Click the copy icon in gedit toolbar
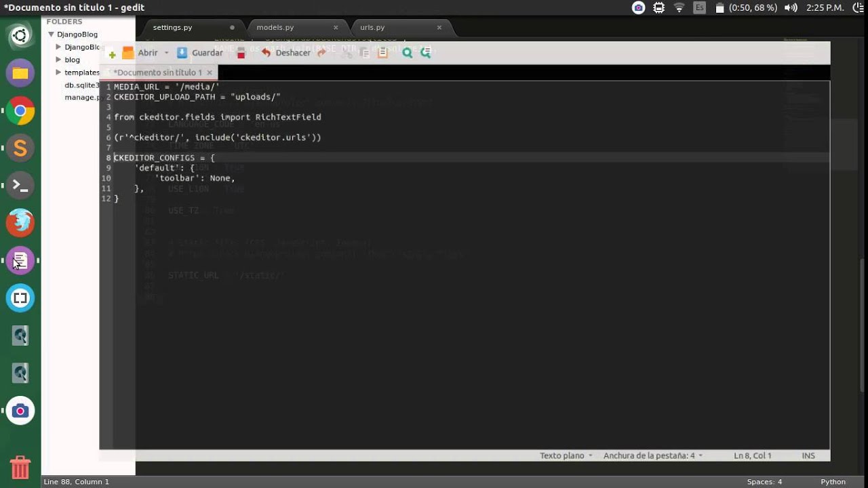Screen dimensions: 868x488 [365, 53]
